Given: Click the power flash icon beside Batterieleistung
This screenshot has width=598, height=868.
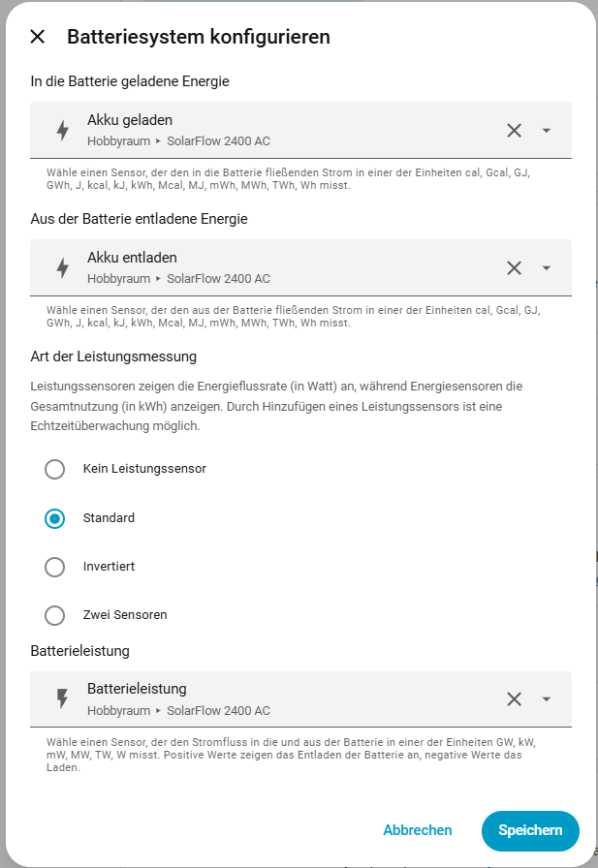Looking at the screenshot, I should (63, 699).
